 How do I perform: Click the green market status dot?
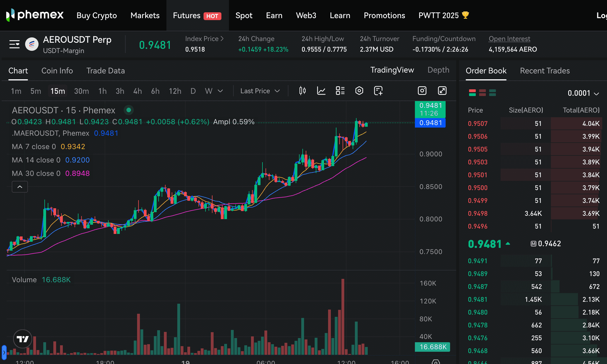(129, 110)
